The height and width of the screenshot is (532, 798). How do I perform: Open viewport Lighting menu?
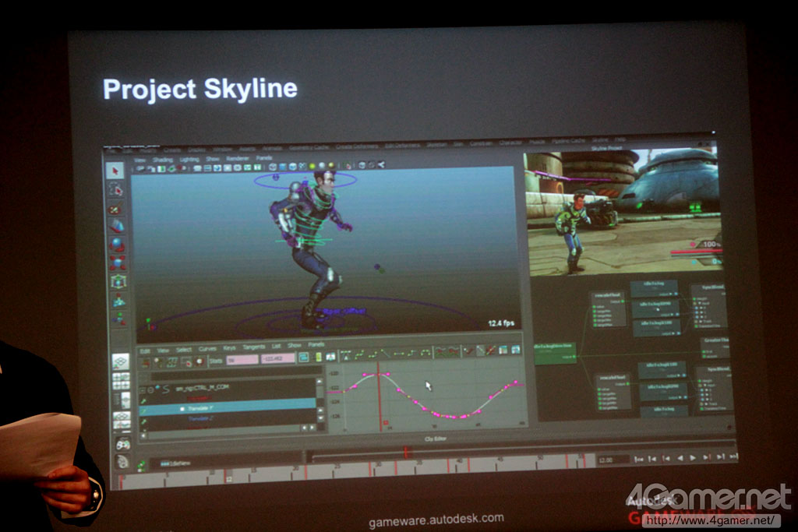189,159
